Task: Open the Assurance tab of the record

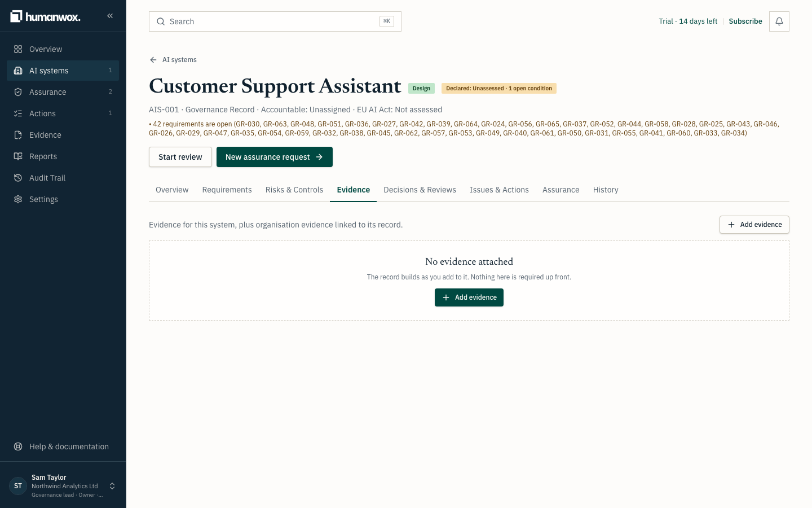Action: [561, 190]
